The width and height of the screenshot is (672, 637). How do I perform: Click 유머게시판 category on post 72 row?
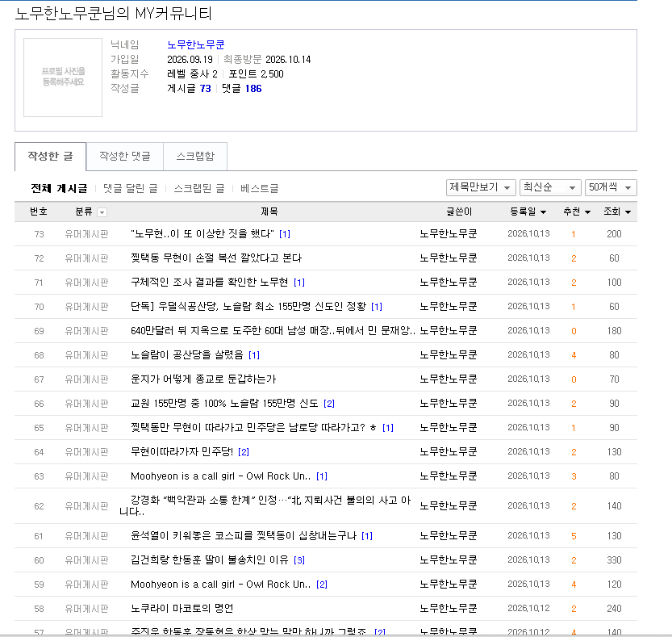pos(86,258)
